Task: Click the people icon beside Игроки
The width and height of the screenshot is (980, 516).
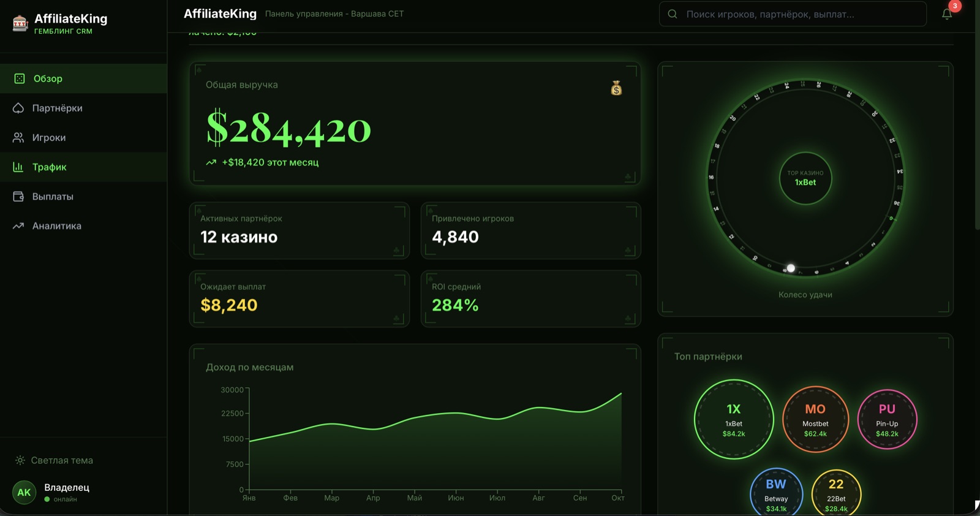Action: coord(18,137)
